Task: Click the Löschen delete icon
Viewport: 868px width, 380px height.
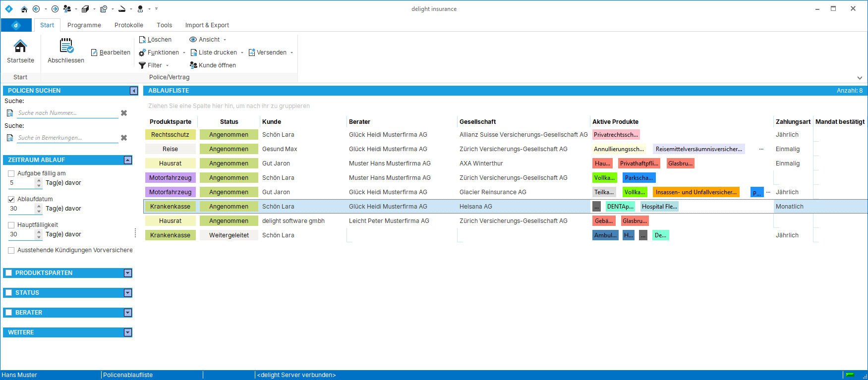Action: [x=142, y=40]
